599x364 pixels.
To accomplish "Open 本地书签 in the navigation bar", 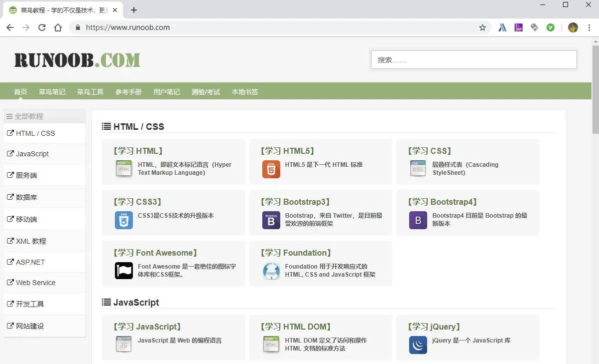I will [x=245, y=92].
